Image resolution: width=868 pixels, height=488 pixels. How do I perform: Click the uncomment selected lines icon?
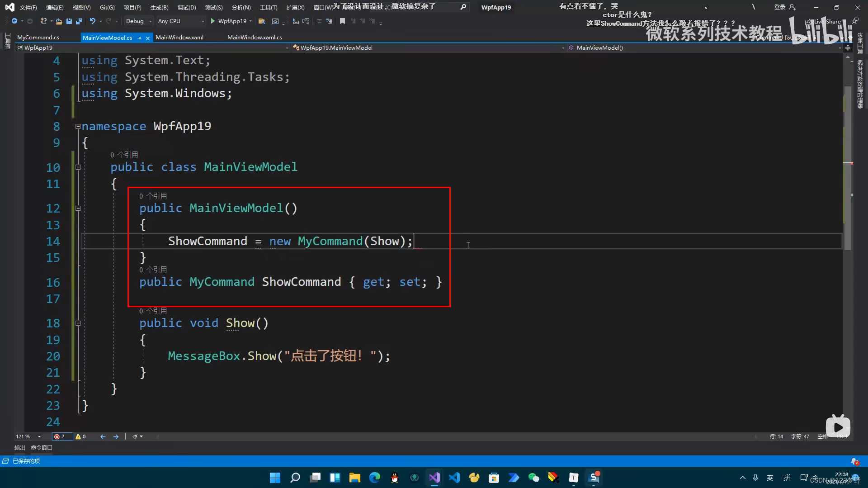tap(329, 21)
